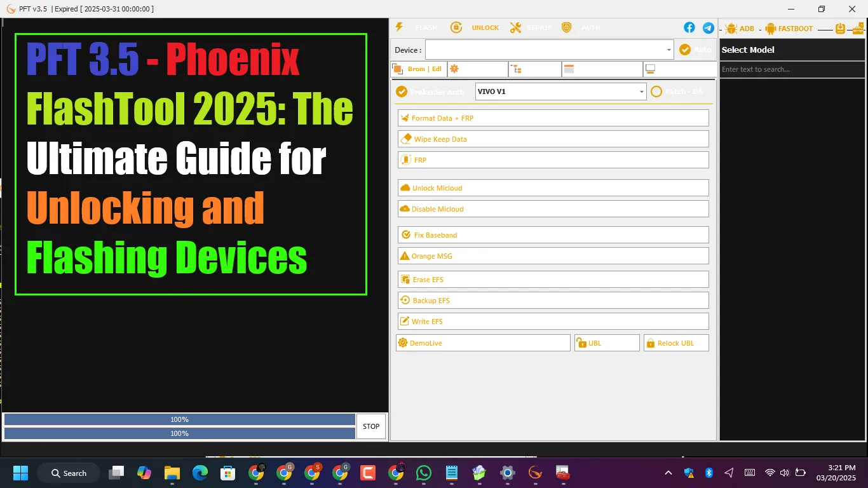Open the Telegram channel icon
Screen dimensions: 868x488
click(x=708, y=27)
